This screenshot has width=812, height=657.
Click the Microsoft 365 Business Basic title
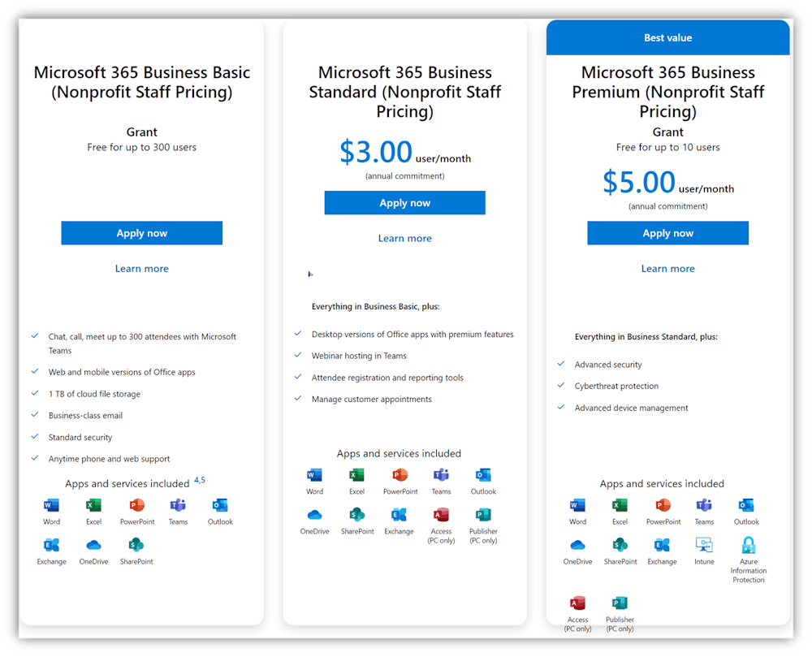(x=142, y=82)
